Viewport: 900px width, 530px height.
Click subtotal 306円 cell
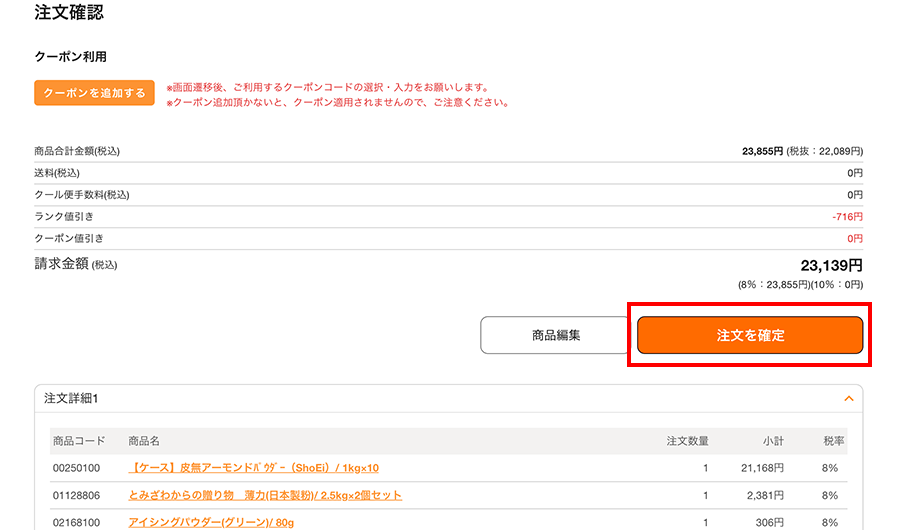tap(769, 523)
